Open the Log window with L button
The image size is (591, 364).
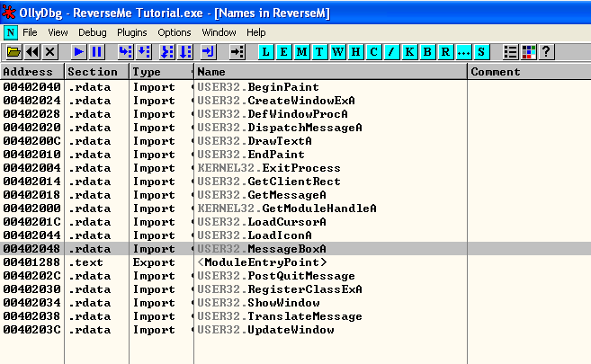(x=265, y=51)
